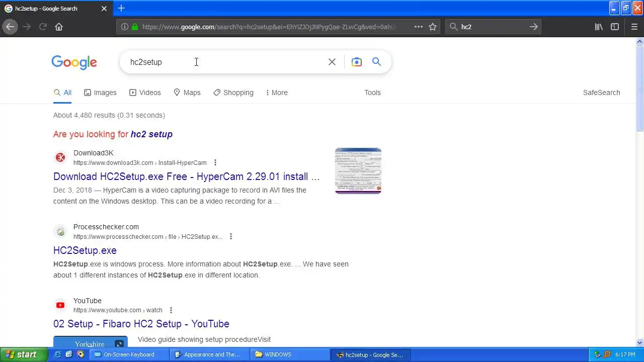Reload the page with refresh icon
This screenshot has height=362, width=644.
43,27
